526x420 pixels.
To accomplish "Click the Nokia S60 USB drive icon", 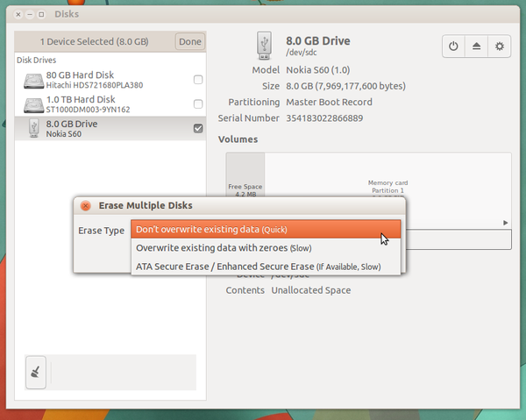I will 32,128.
